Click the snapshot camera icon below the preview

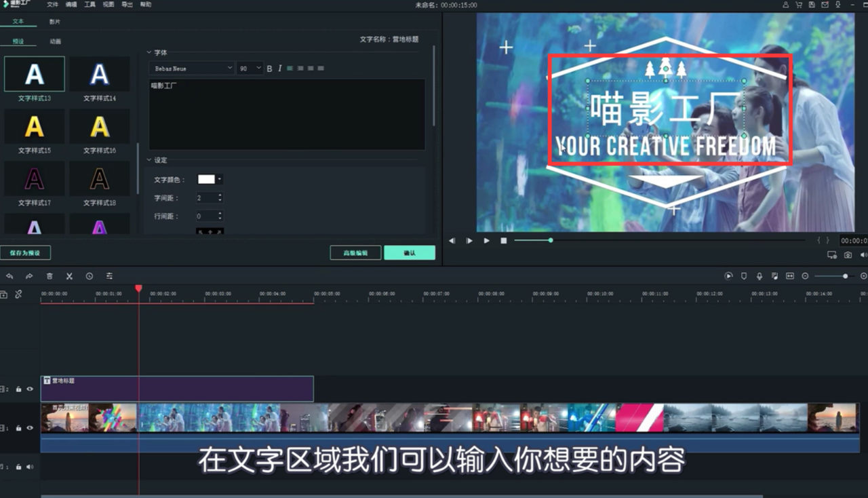(x=848, y=254)
